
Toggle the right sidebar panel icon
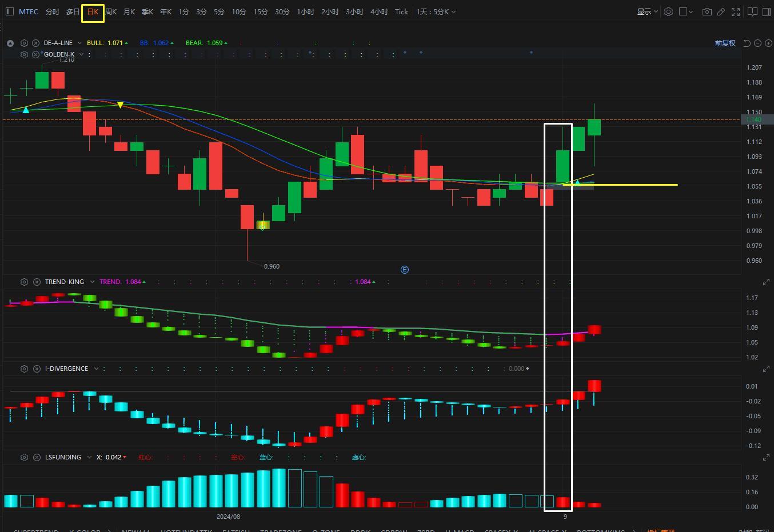tap(767, 11)
